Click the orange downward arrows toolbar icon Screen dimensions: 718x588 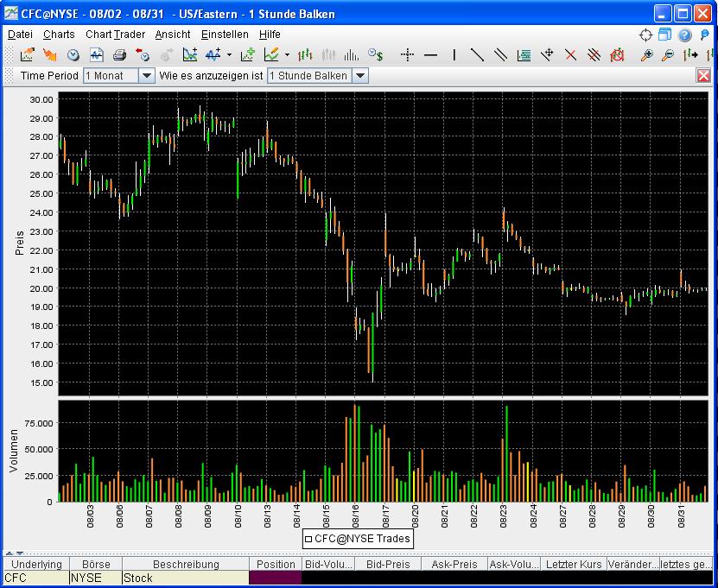point(50,55)
